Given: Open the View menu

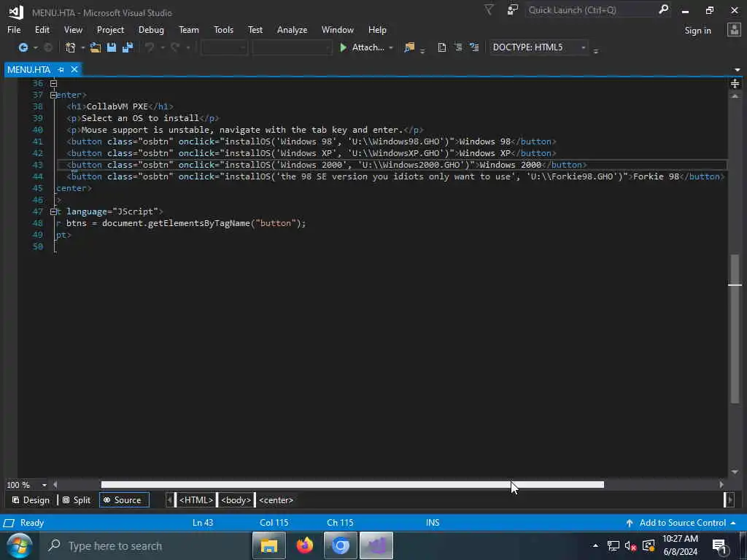Looking at the screenshot, I should click(73, 29).
